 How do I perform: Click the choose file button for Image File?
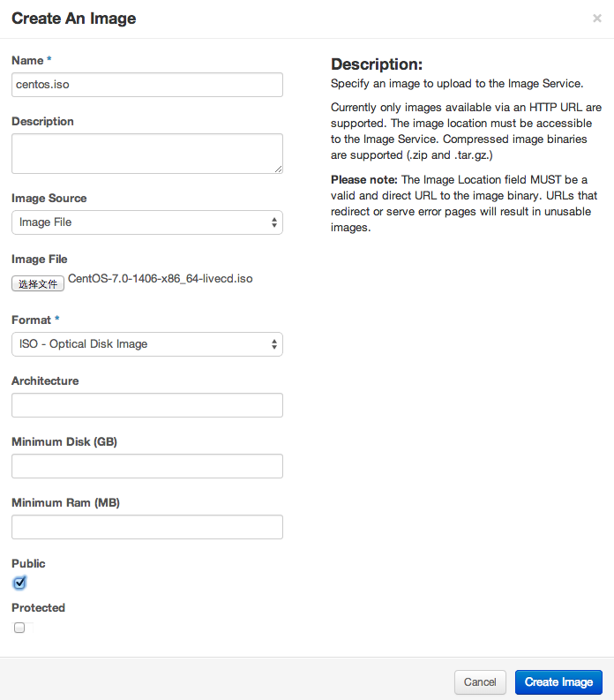(x=38, y=284)
